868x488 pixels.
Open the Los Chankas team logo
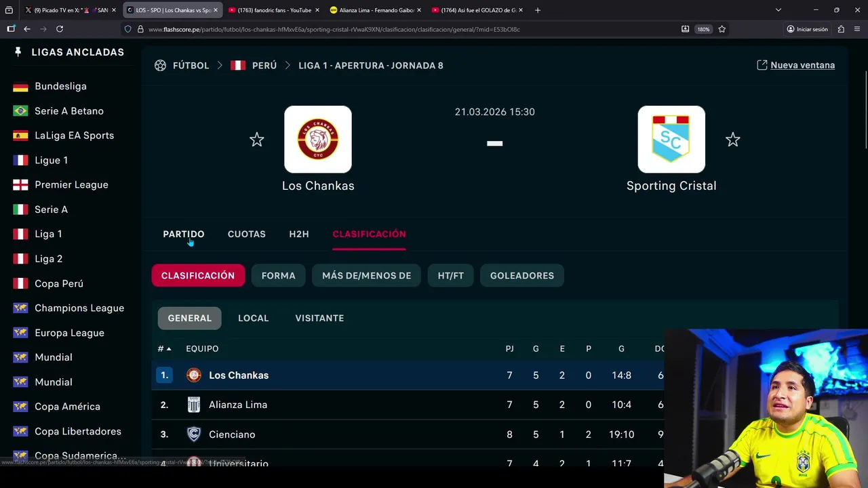(318, 139)
